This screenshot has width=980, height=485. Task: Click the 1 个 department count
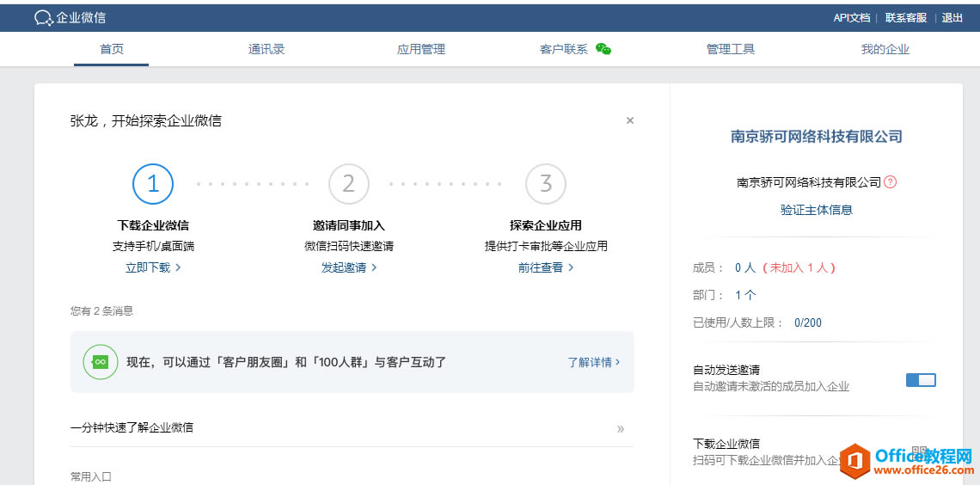(x=745, y=295)
